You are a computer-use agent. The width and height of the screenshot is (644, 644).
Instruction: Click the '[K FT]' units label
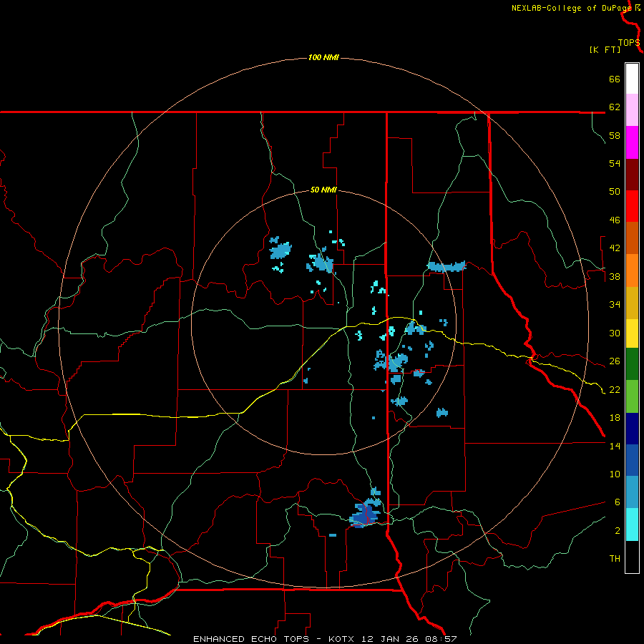pyautogui.click(x=605, y=49)
